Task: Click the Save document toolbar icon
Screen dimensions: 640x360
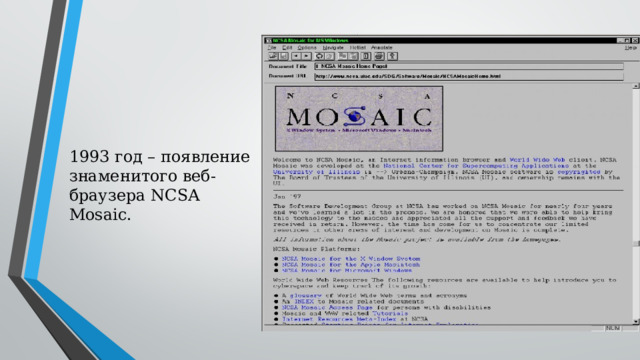Action: click(x=283, y=56)
